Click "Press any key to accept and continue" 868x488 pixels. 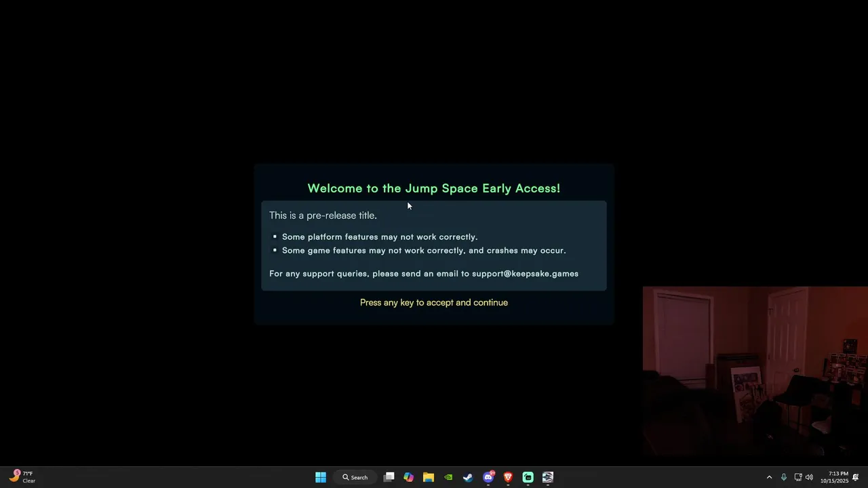(434, 302)
